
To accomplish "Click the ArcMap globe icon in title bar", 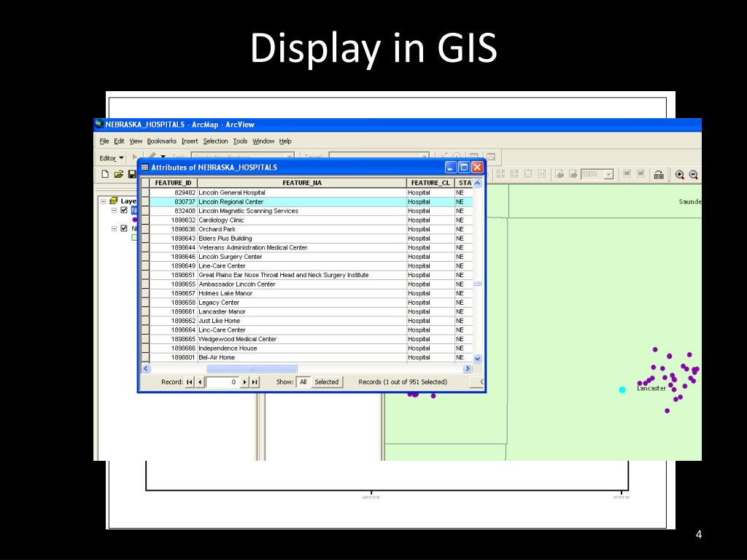I will (99, 124).
